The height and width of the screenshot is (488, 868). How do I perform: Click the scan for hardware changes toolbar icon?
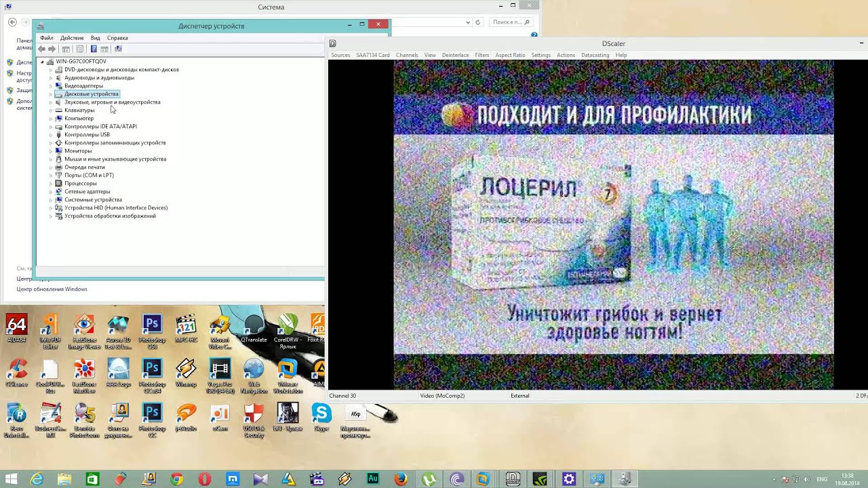(118, 49)
